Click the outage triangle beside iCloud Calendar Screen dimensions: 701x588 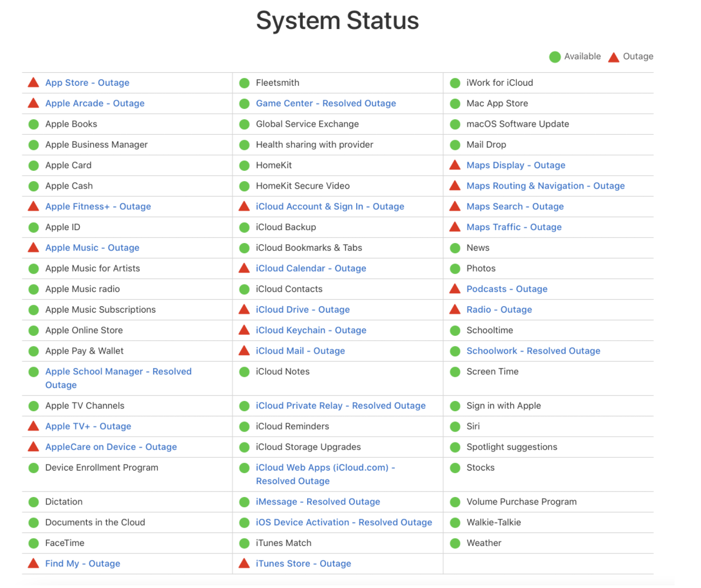click(244, 268)
